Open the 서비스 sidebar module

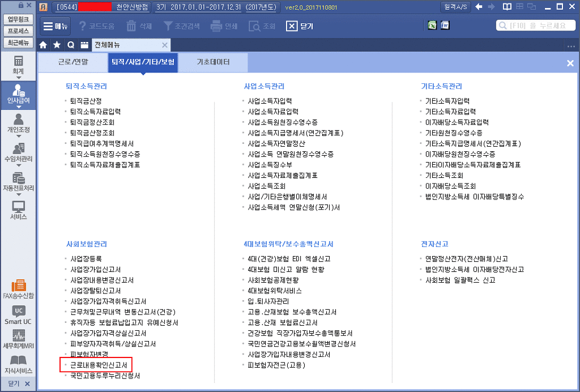[18, 210]
